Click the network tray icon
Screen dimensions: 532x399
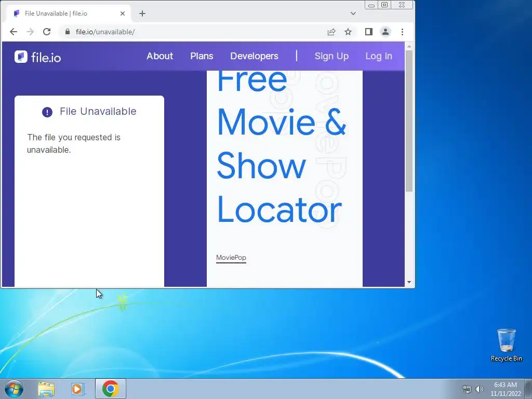point(467,389)
